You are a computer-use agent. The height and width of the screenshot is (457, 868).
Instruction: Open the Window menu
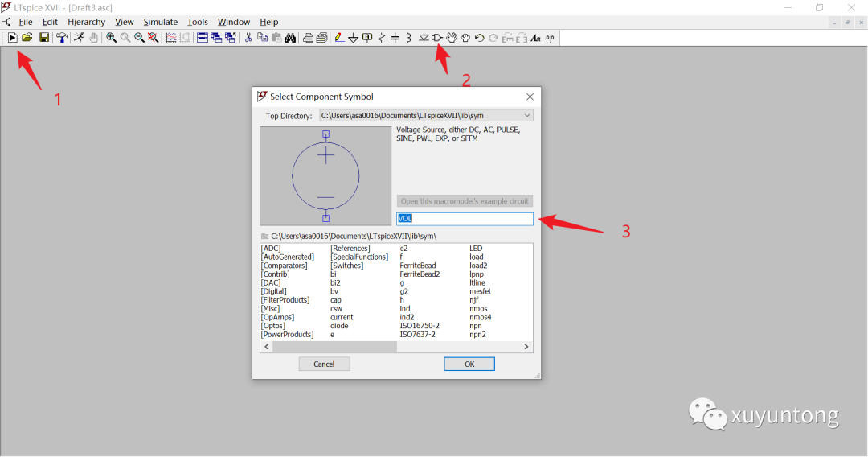[x=234, y=23]
